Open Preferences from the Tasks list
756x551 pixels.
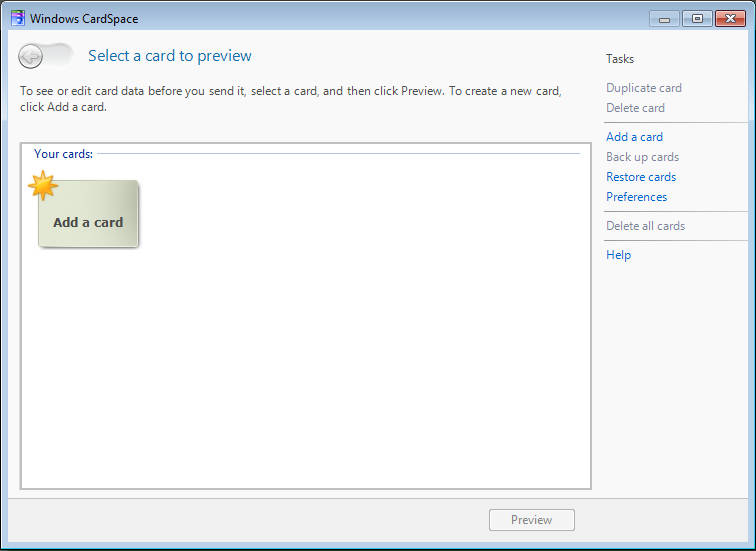pyautogui.click(x=636, y=197)
